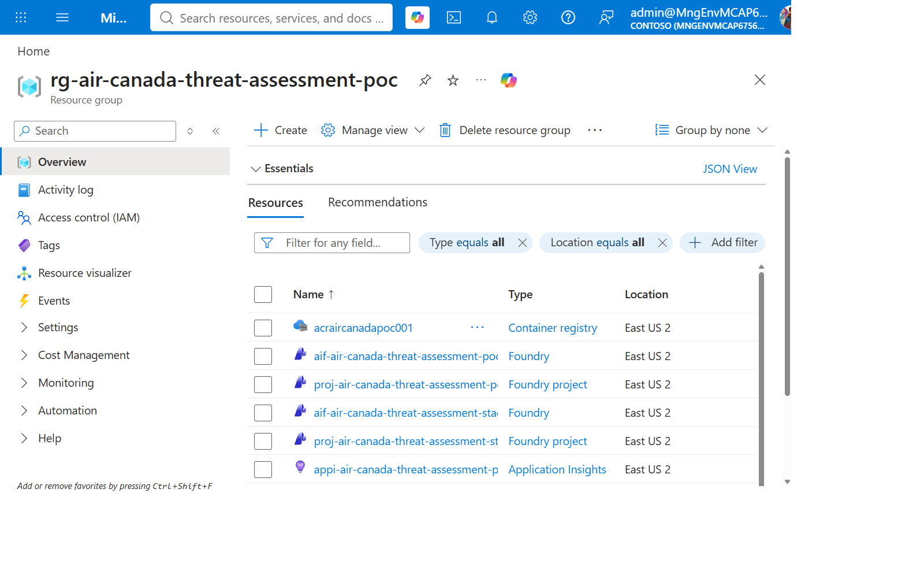This screenshot has height=578, width=924.
Task: Click Delete resource group
Action: point(505,130)
